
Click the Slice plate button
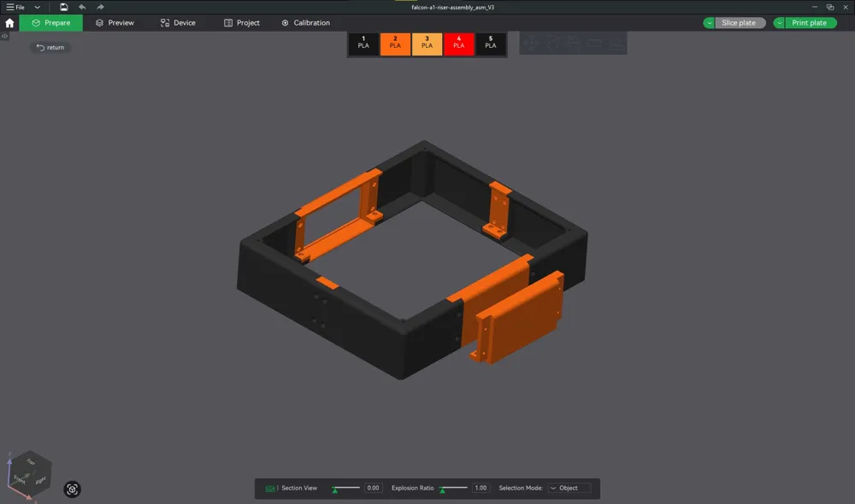click(739, 22)
